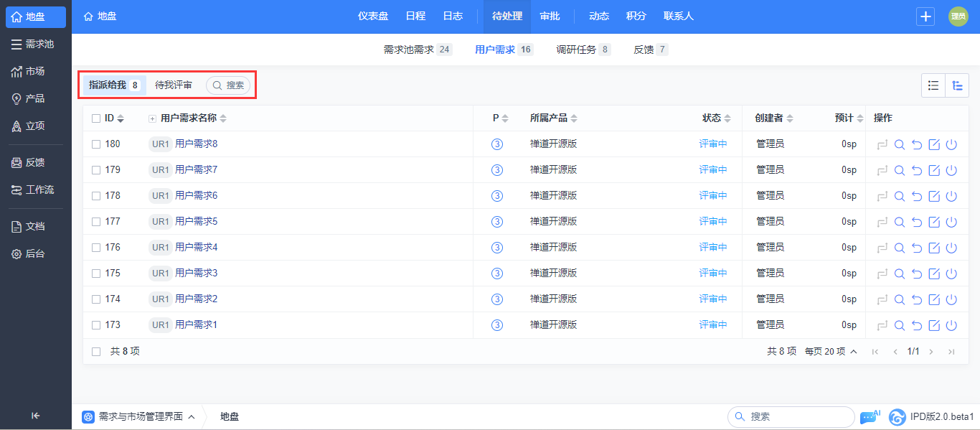Open the review (magnifier) icon for 用户需求8
Viewport: 980px width, 430px height.
[x=900, y=144]
